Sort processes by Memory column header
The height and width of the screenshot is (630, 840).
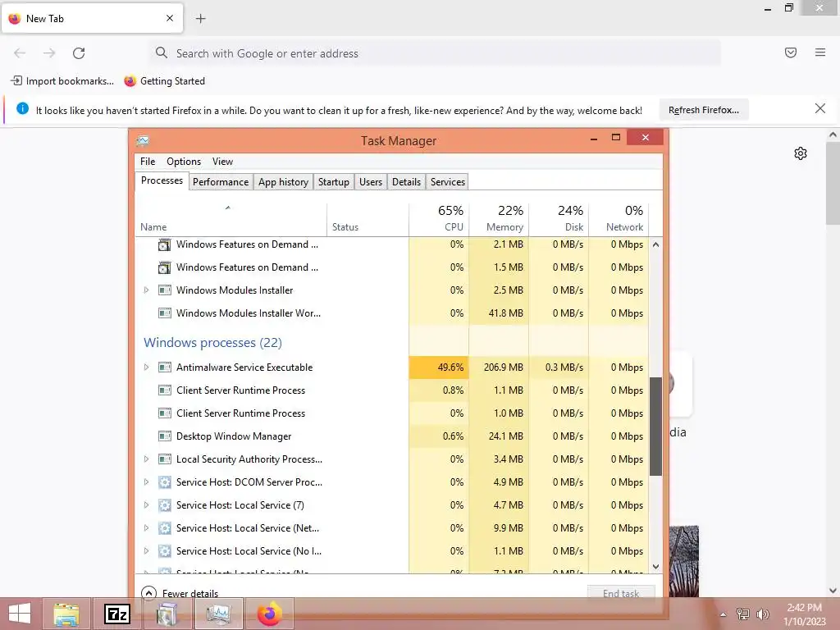click(499, 218)
